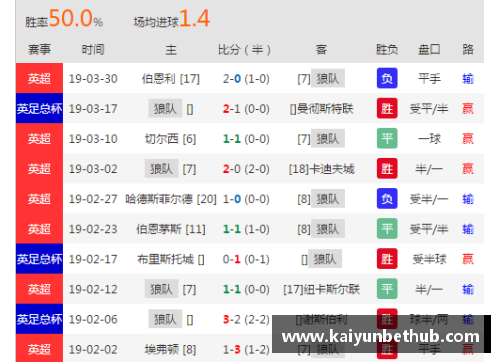Open home team 哈德斯菲尔德 [20]
This screenshot has width=500, height=362.
coord(171,199)
